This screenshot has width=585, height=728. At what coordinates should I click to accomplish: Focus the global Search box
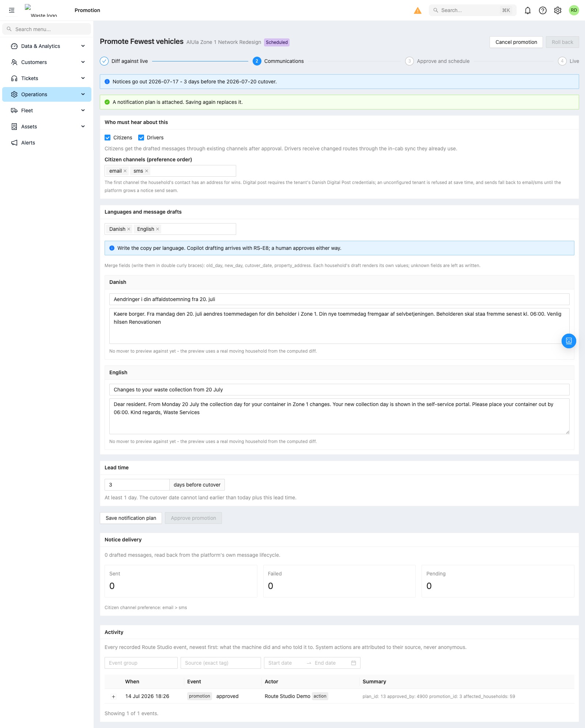472,10
